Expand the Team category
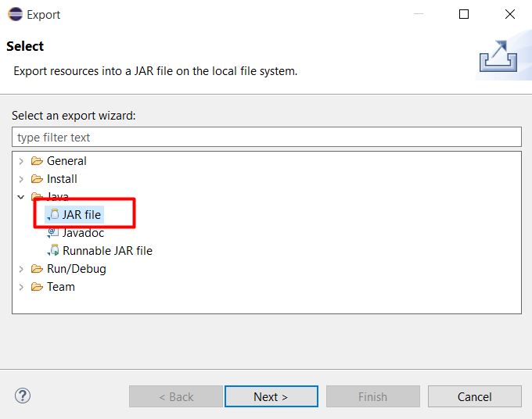 [21, 287]
